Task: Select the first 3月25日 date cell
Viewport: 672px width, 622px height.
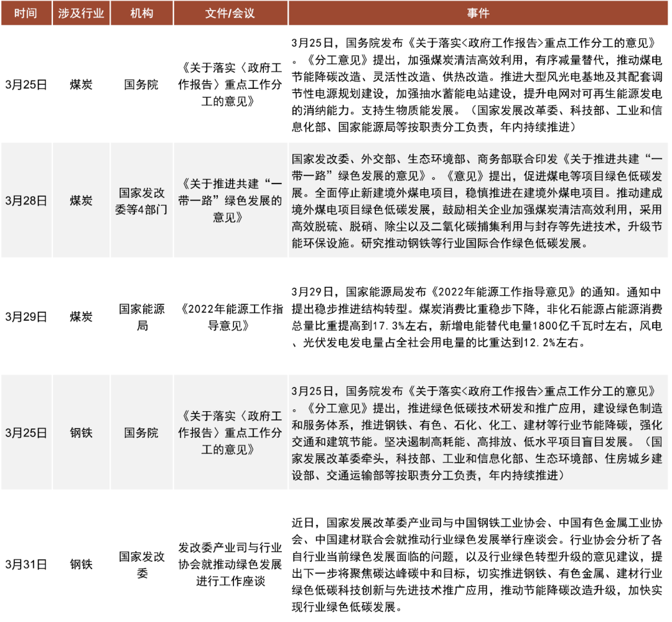Action: [x=26, y=85]
